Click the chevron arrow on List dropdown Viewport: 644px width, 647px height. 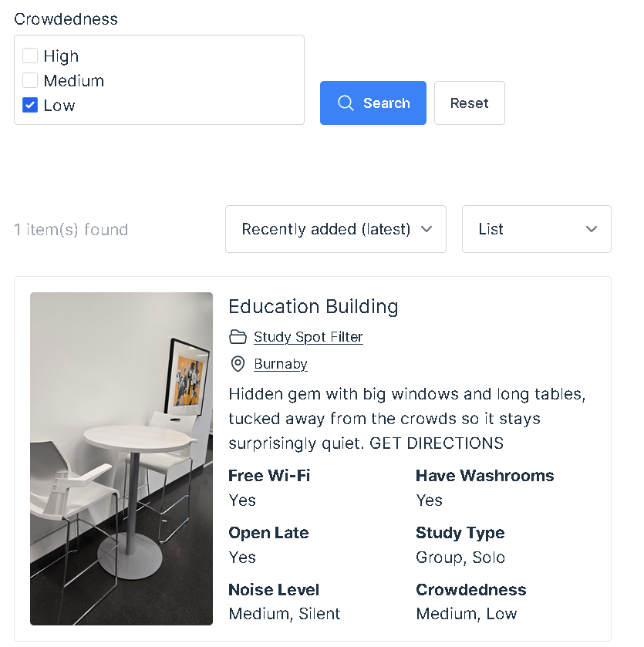(592, 229)
